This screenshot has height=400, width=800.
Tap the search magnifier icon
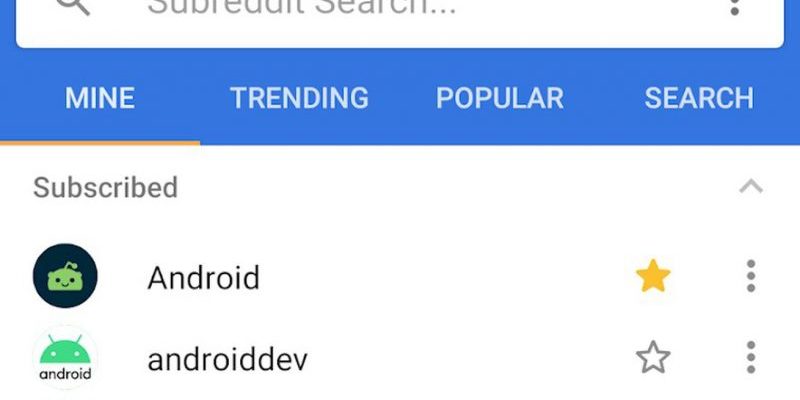coord(74,6)
